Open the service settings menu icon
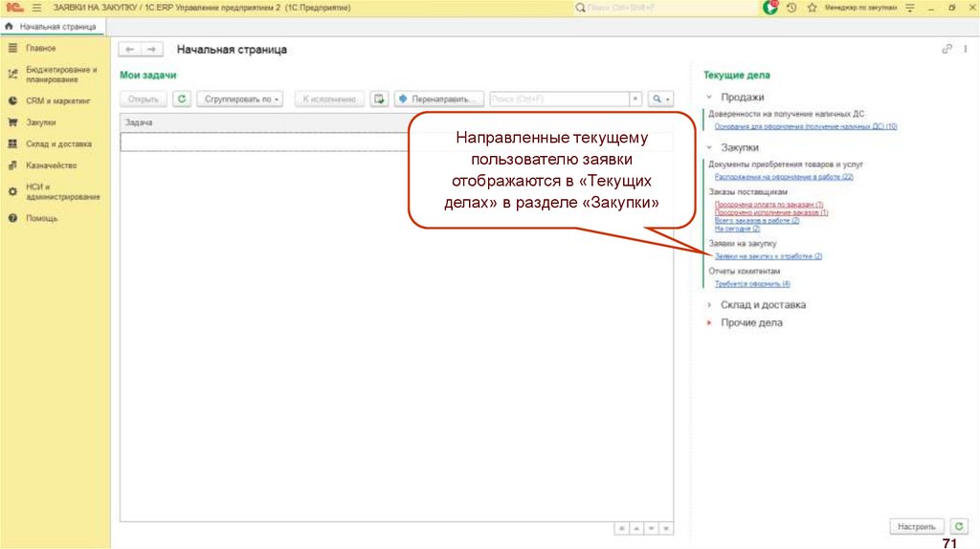 click(x=909, y=8)
